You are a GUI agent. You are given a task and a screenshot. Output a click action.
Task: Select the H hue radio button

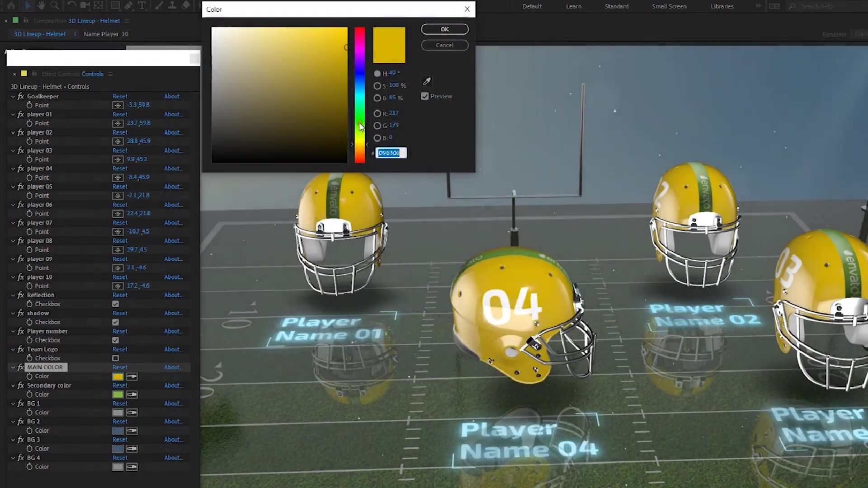377,74
